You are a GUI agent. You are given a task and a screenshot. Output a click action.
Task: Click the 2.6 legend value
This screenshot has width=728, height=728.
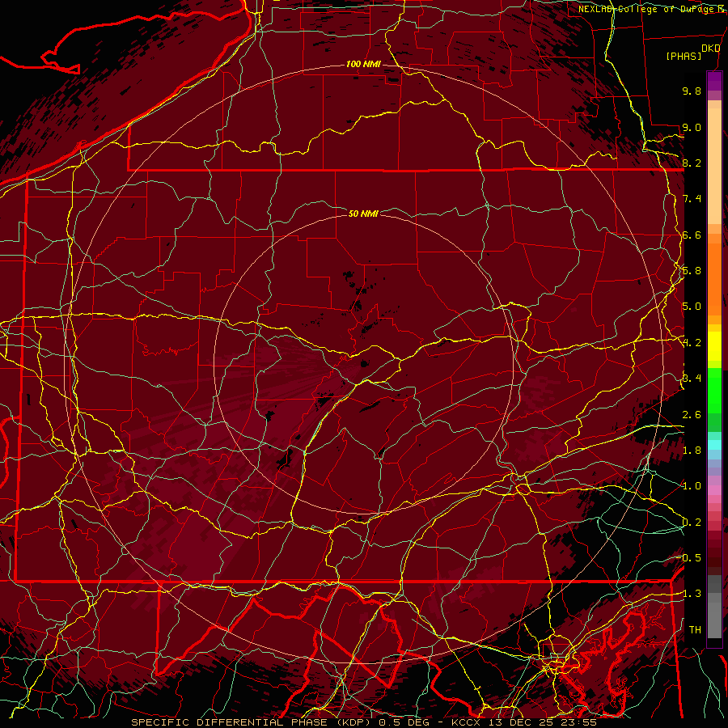[x=692, y=415]
